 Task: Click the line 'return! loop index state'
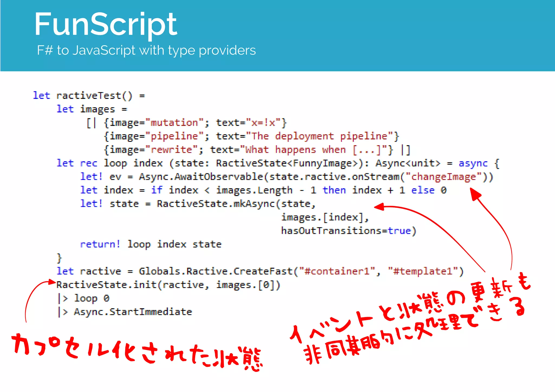pos(151,244)
